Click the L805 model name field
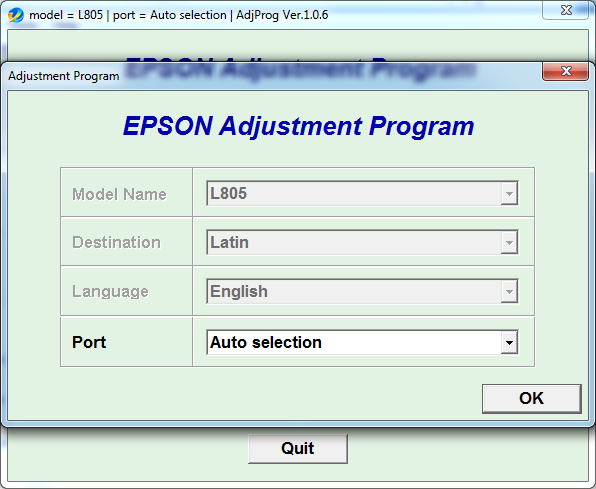Screen dimensions: 596x489 (x=362, y=193)
